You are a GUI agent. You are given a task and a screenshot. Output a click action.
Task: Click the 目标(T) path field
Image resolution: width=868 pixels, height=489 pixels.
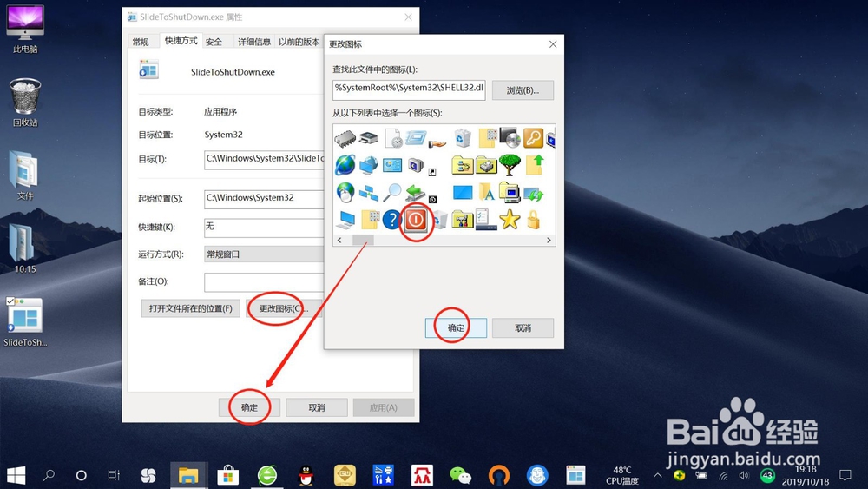click(264, 160)
